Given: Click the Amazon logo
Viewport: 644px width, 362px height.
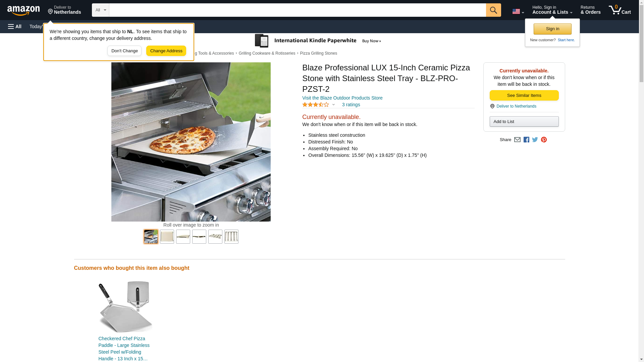Looking at the screenshot, I should point(23,10).
